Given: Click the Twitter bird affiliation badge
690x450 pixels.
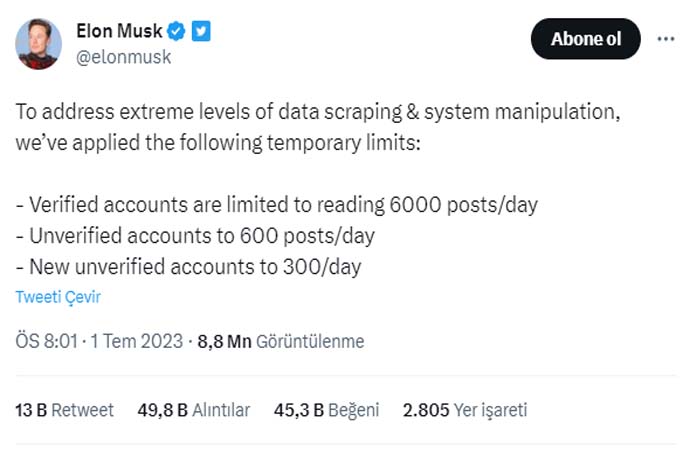Looking at the screenshot, I should pos(201,31).
